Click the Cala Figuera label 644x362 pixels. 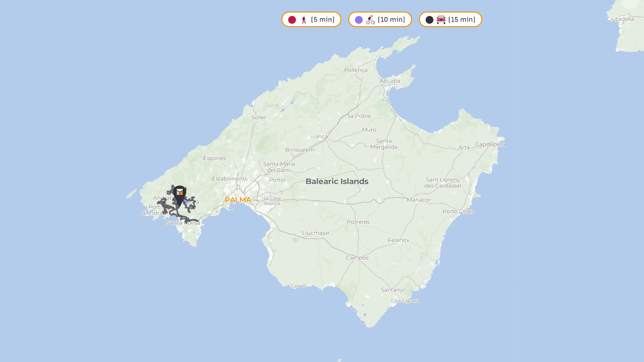pyautogui.click(x=405, y=301)
